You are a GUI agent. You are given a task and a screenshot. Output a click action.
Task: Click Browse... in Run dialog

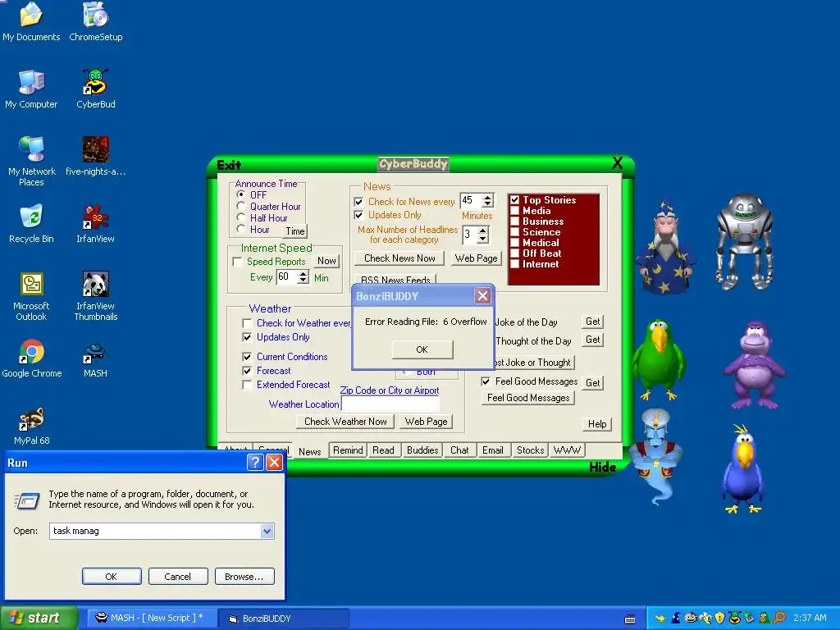click(244, 577)
